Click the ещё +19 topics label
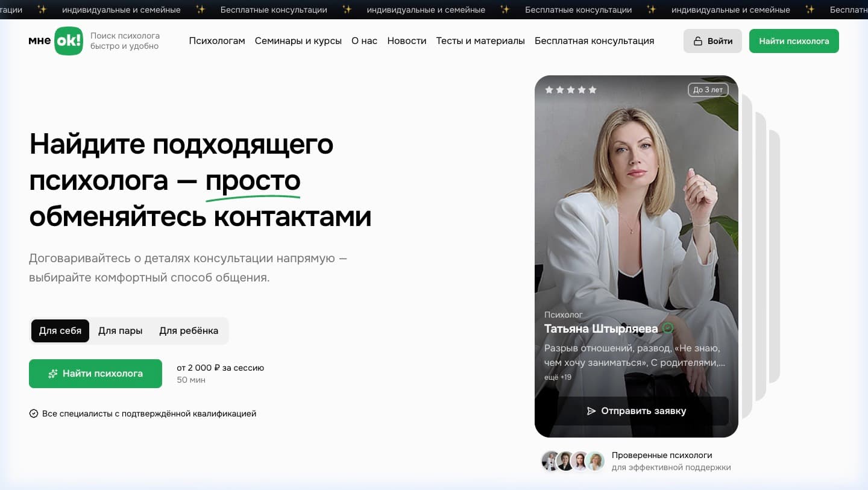868x490 pixels. (558, 377)
